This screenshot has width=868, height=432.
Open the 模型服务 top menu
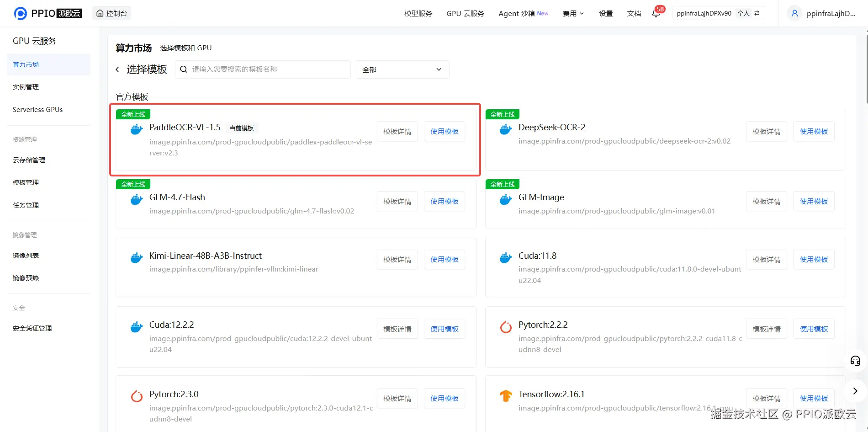coord(418,14)
